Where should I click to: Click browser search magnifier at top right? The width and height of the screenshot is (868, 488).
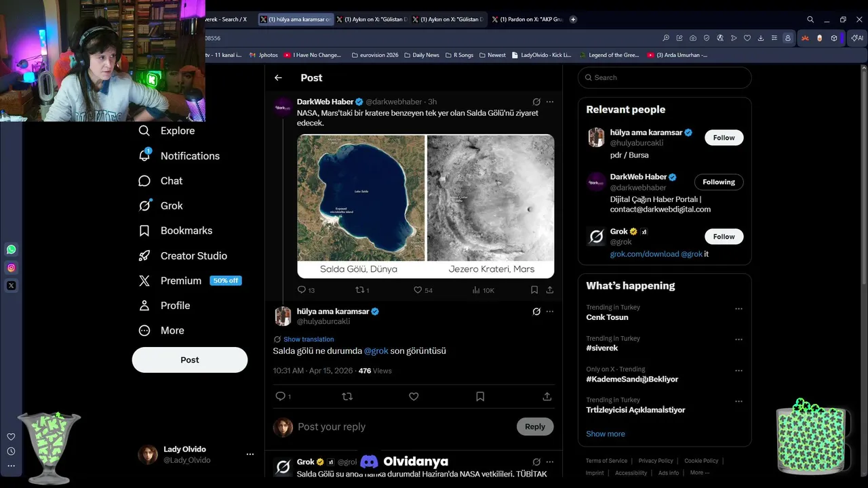coord(810,20)
